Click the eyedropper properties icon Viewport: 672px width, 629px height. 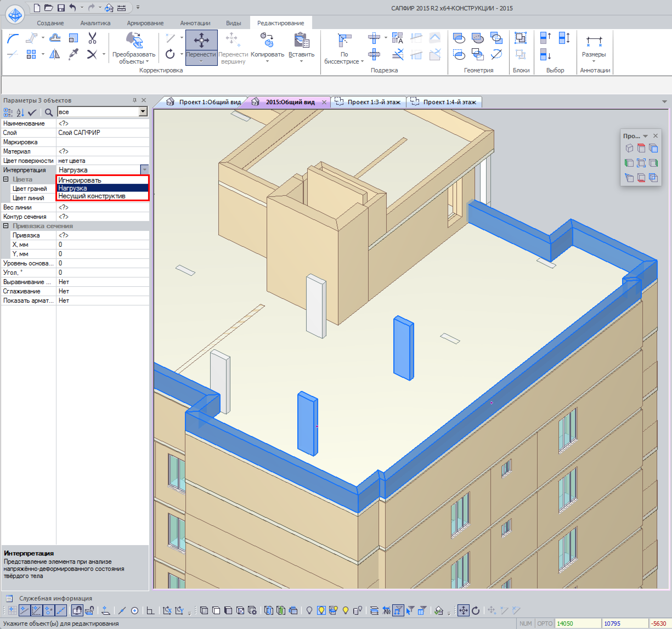pos(73,54)
